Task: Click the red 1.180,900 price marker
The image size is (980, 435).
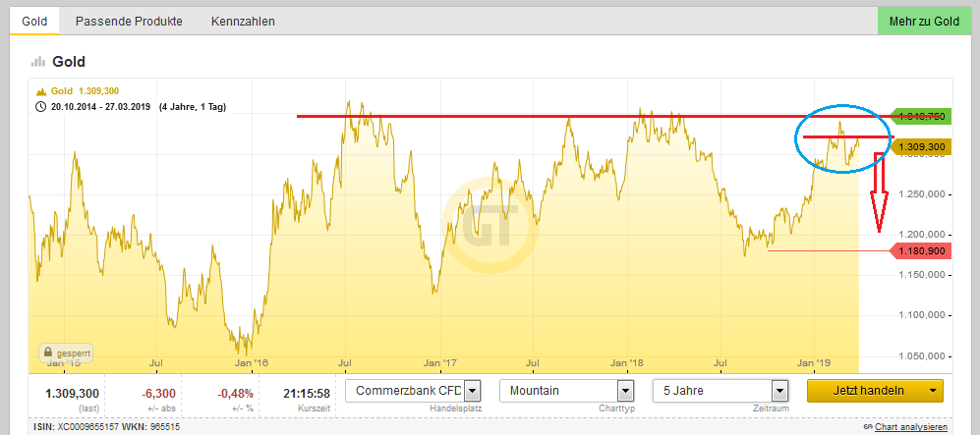Action: 921,251
